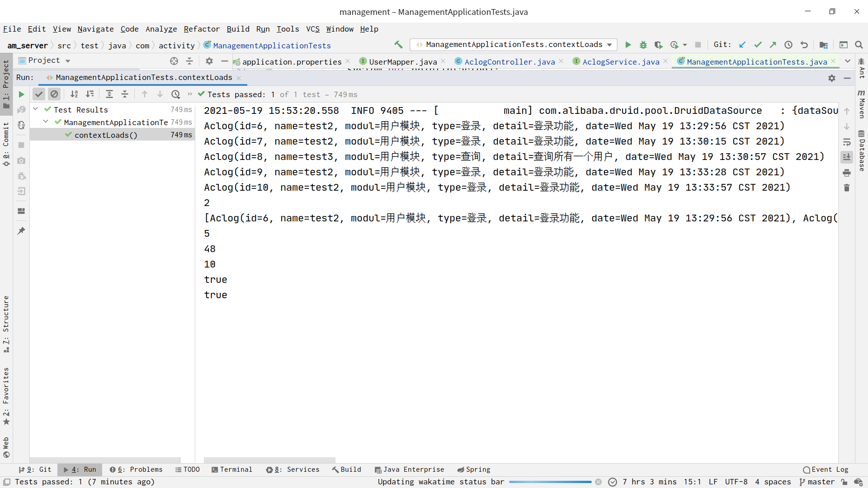This screenshot has height=488, width=868.
Task: Expand all test result nodes
Action: pyautogui.click(x=109, y=94)
